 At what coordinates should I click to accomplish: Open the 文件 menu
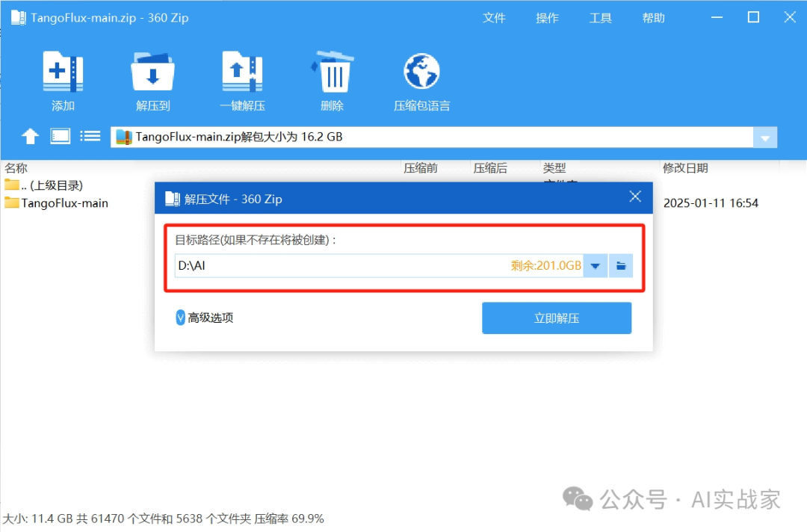(x=494, y=18)
